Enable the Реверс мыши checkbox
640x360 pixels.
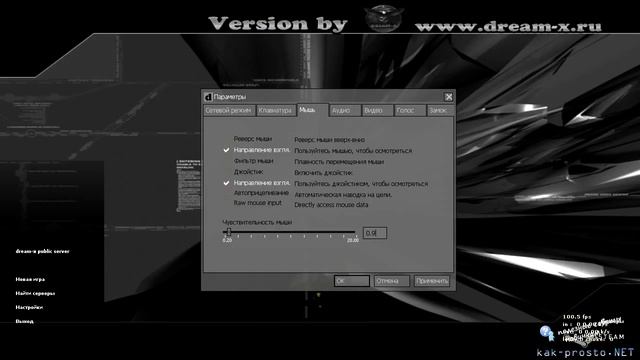click(227, 139)
